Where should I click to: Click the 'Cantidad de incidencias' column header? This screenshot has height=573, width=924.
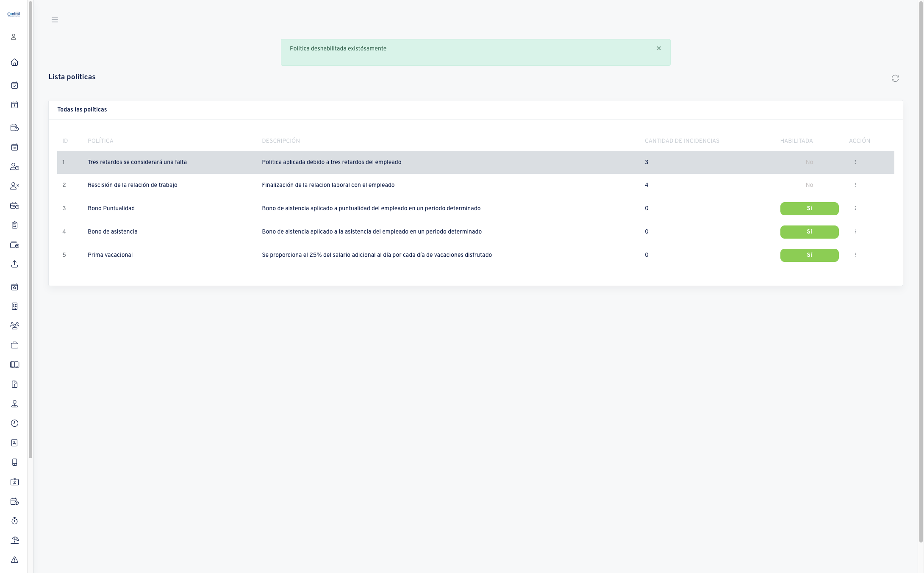tap(682, 141)
